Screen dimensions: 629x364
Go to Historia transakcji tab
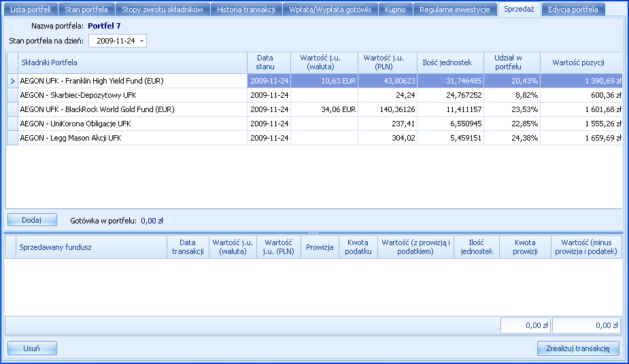point(246,10)
